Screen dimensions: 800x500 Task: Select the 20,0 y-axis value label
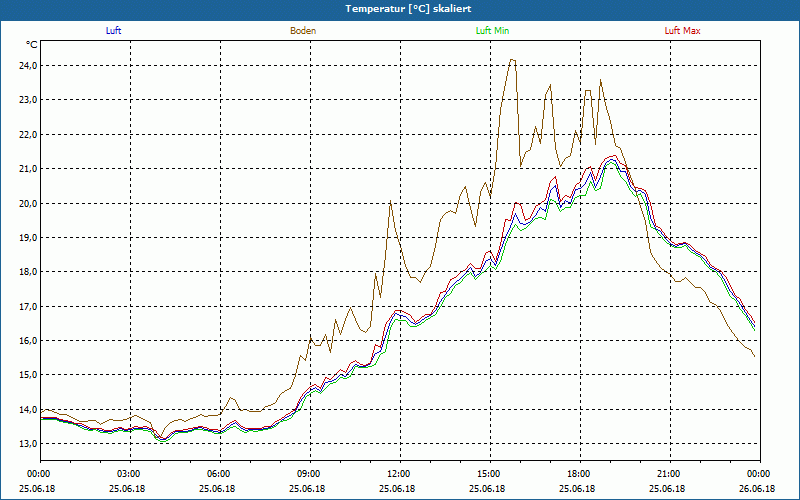[27, 203]
